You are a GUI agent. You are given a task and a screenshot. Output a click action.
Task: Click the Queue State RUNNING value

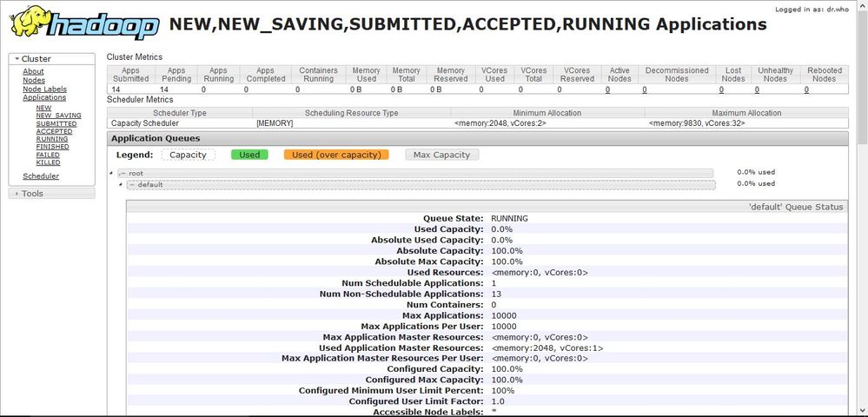point(509,219)
